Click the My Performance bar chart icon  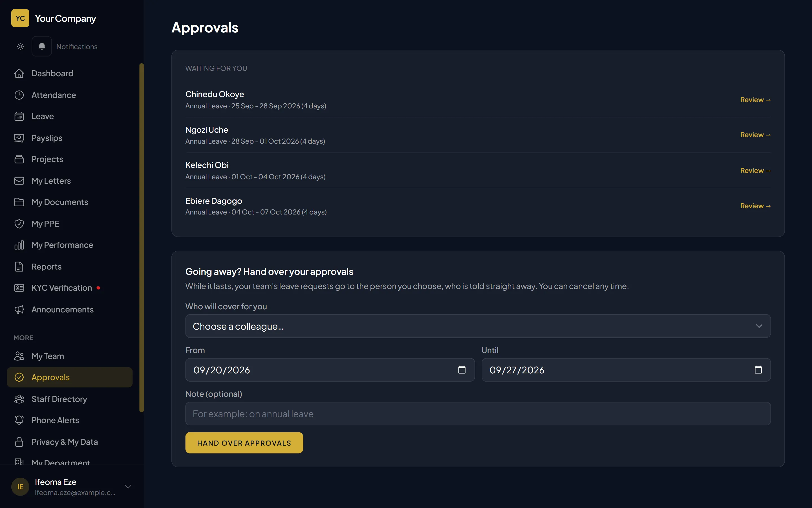[19, 245]
